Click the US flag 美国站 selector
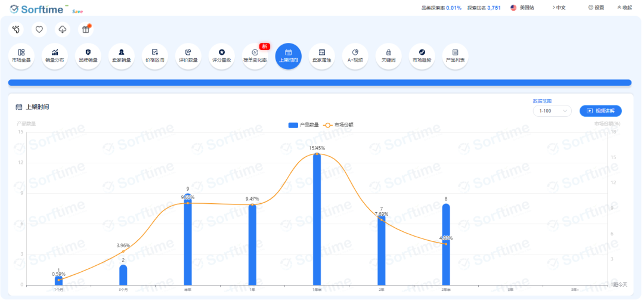 522,7
